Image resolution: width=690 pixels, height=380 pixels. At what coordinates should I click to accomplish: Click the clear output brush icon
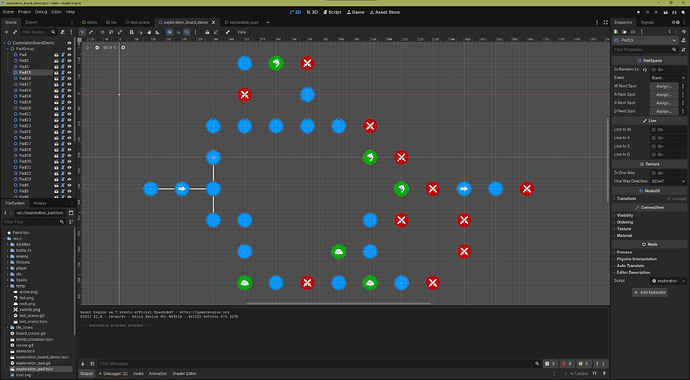(x=83, y=364)
